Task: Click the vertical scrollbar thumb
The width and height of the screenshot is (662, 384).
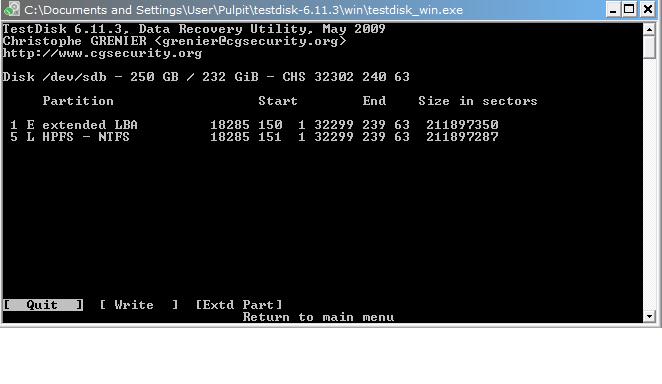Action: coord(649,47)
